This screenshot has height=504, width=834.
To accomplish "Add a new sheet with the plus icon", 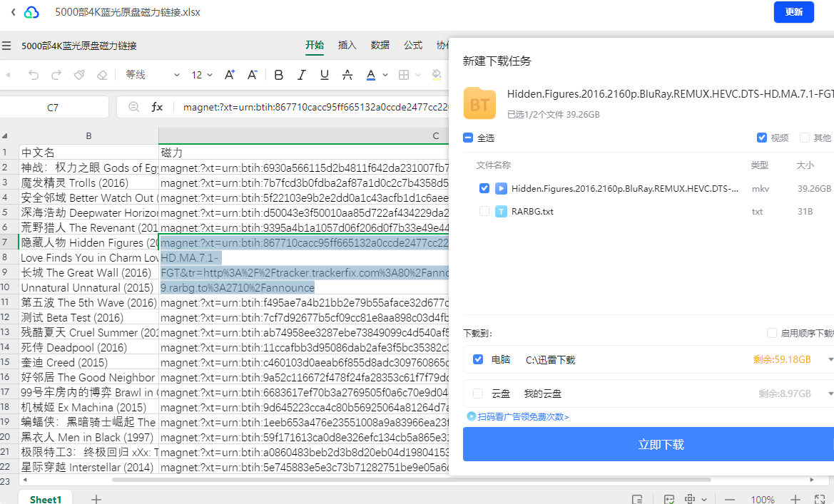I will click(96, 499).
